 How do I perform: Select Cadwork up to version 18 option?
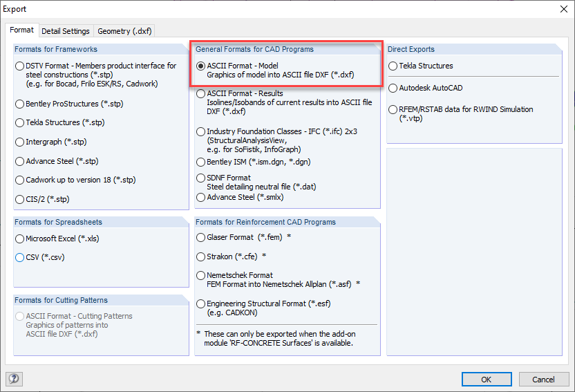pyautogui.click(x=20, y=180)
